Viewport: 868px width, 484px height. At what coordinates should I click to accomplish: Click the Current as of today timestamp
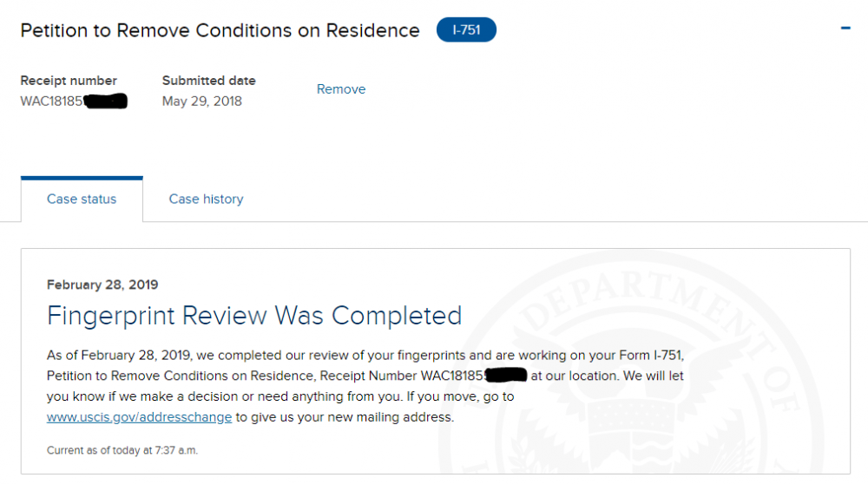click(x=122, y=450)
